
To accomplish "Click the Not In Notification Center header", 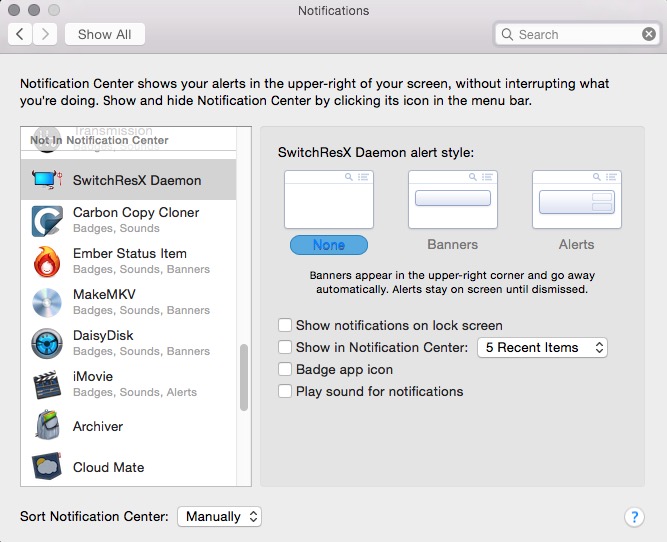I will tap(100, 140).
